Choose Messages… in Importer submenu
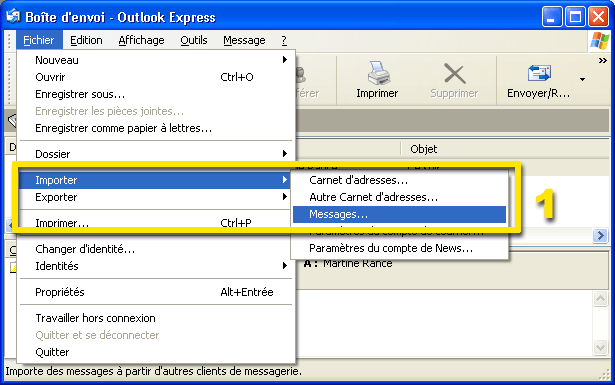Screen dimensions: 615x385 (399, 214)
